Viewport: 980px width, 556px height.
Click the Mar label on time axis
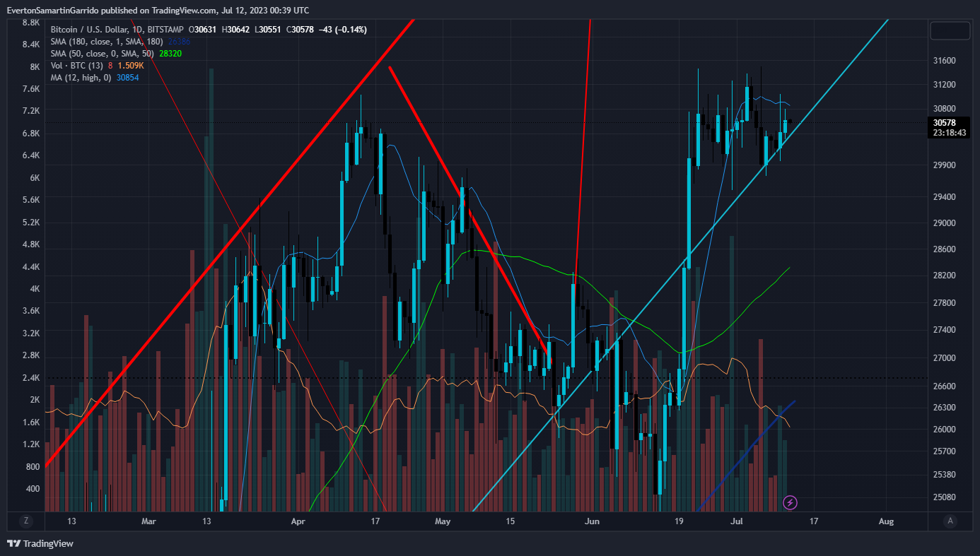[148, 522]
